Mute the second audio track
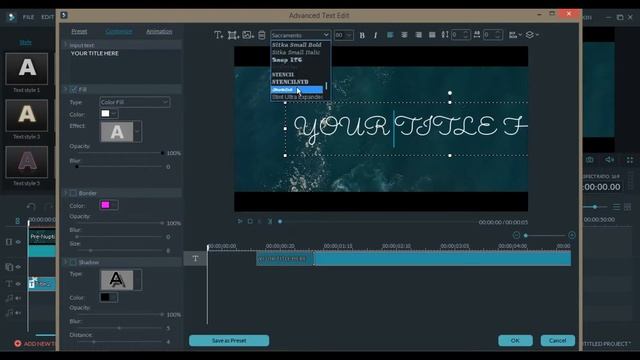 pyautogui.click(x=18, y=313)
